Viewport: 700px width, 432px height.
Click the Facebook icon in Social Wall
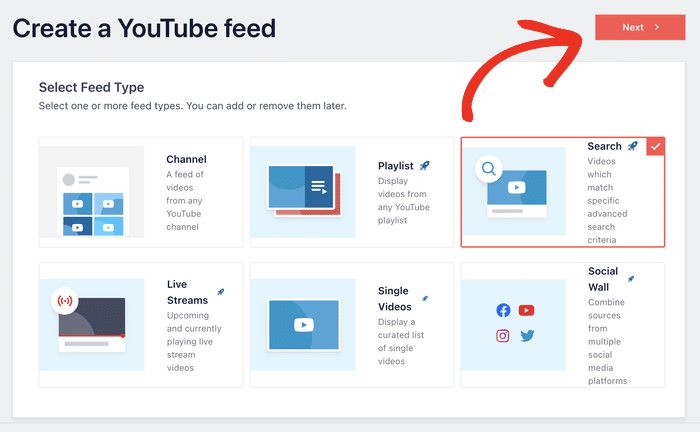503,311
